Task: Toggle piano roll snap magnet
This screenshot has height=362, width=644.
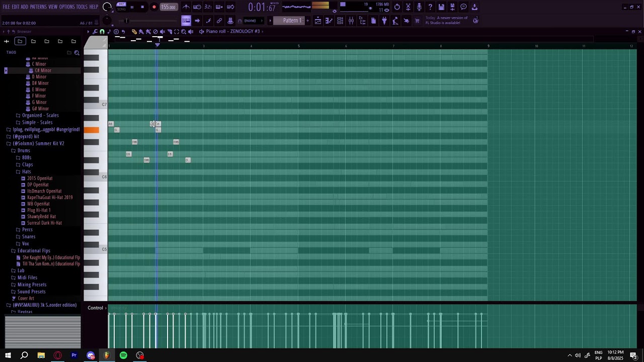Action: pyautogui.click(x=102, y=32)
